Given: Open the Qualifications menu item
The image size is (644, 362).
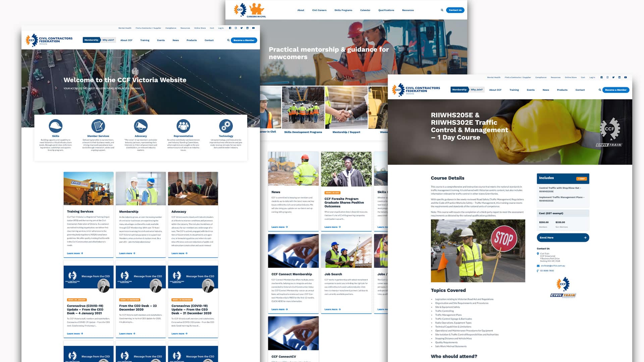Looking at the screenshot, I should (386, 10).
